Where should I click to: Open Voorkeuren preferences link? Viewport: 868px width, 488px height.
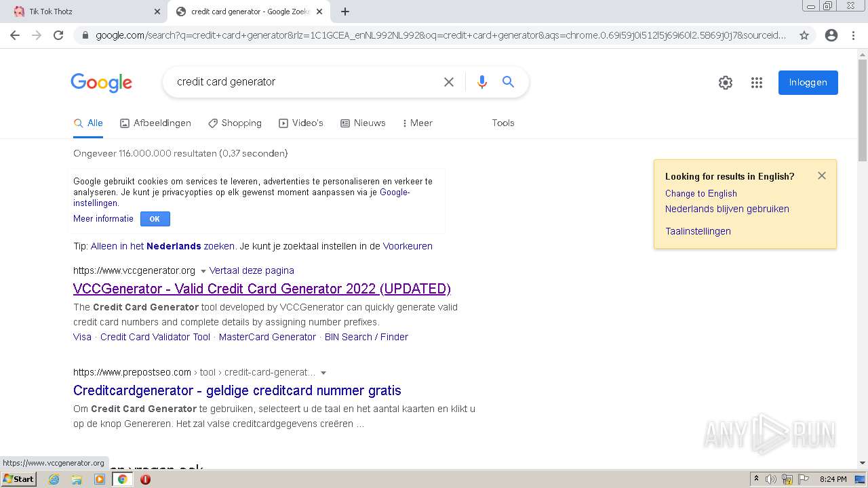(408, 246)
